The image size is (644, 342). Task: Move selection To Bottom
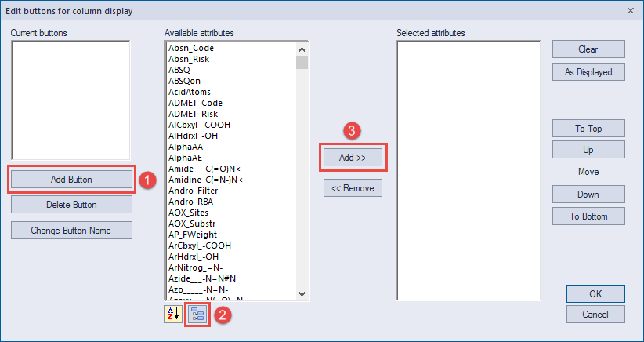point(588,216)
